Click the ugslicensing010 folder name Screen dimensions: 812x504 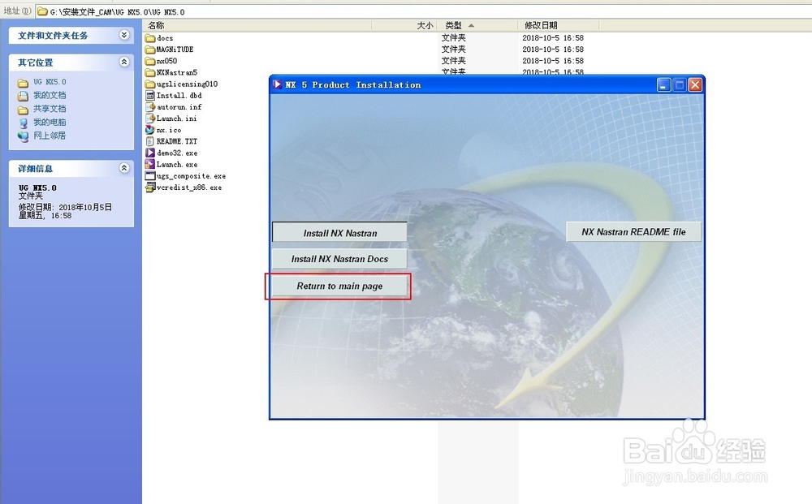click(187, 84)
